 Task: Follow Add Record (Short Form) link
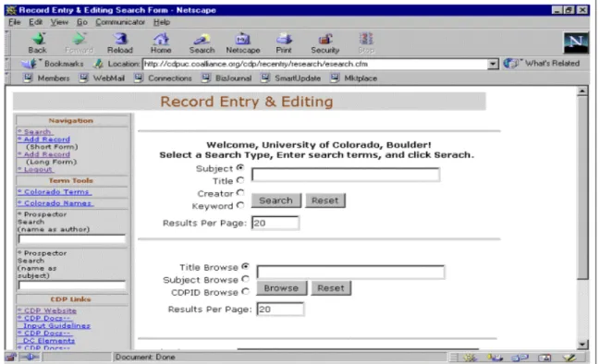(44, 140)
